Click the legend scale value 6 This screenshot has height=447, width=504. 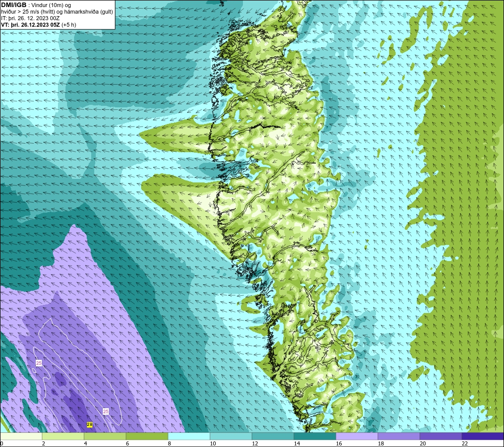(x=128, y=443)
